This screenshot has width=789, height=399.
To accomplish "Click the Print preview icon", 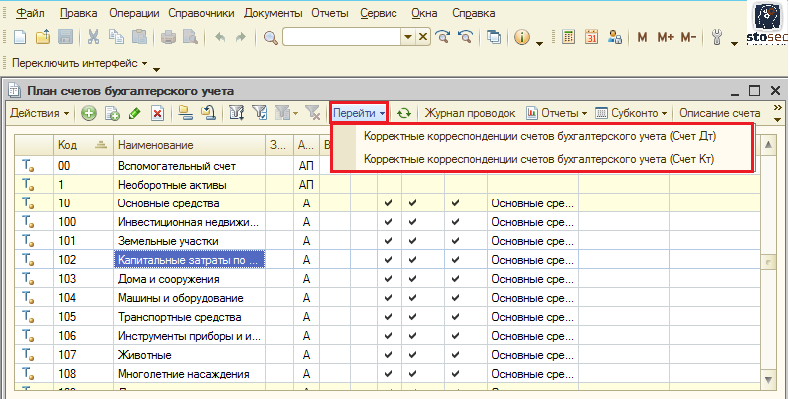I will tap(190, 37).
